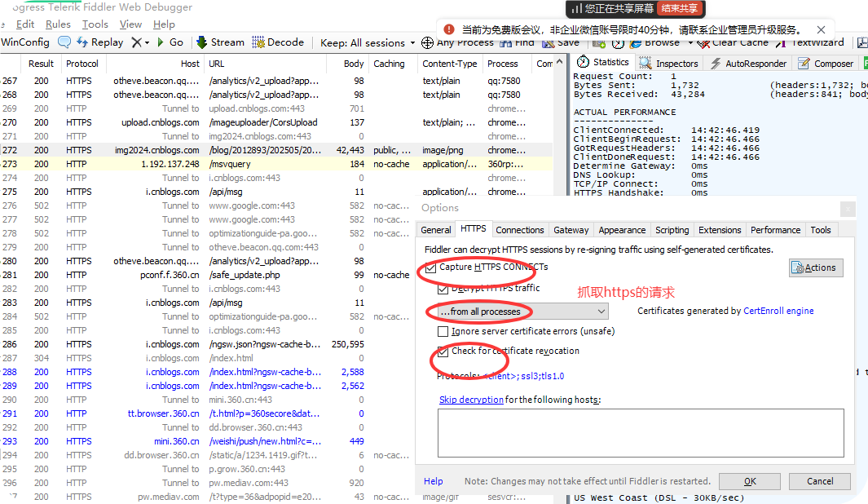Select session 281 pconf.f.360.cn row
This screenshot has height=504, width=868.
[x=275, y=275]
